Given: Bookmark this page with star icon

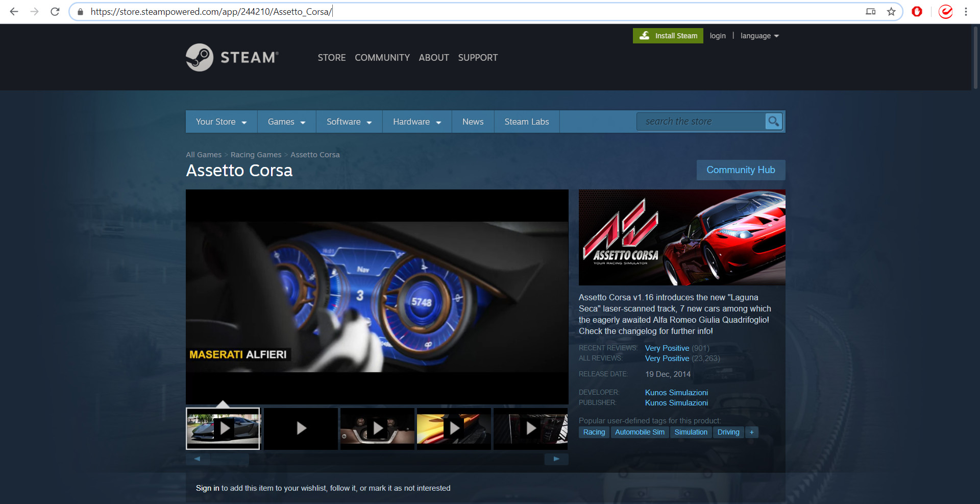Looking at the screenshot, I should (x=891, y=11).
